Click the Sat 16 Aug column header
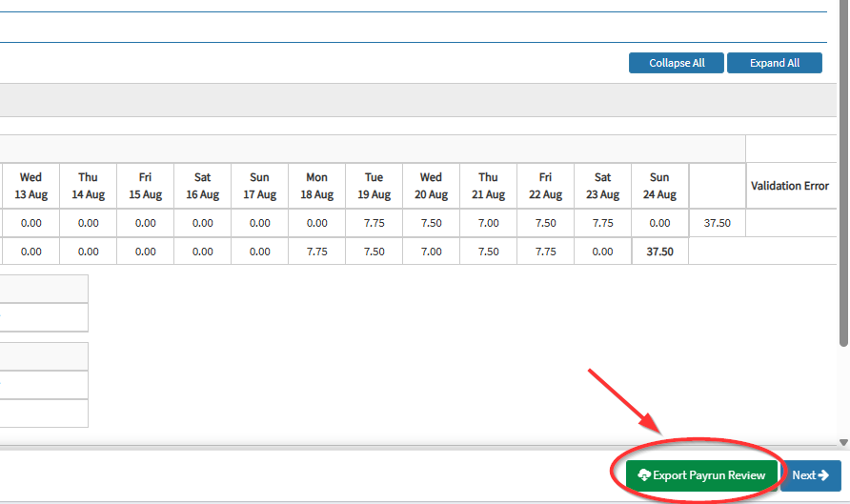This screenshot has height=504, width=850. point(202,186)
